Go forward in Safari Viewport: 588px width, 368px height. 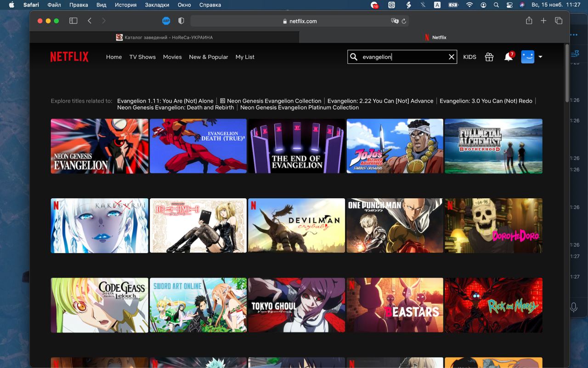coord(104,21)
